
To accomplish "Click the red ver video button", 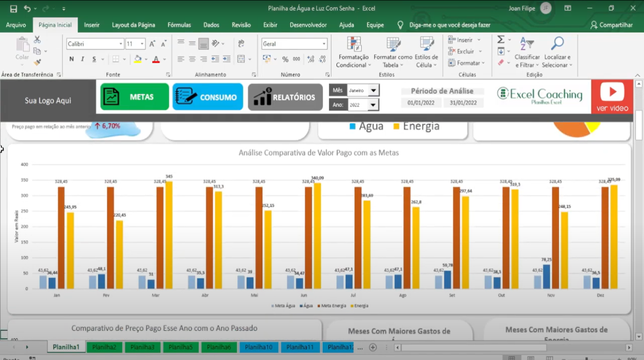I will tap(612, 97).
